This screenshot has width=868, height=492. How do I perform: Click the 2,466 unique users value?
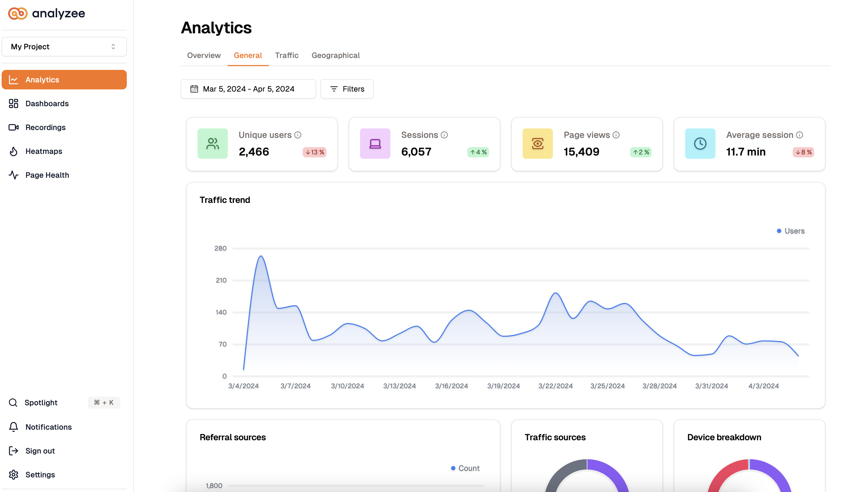click(x=254, y=152)
